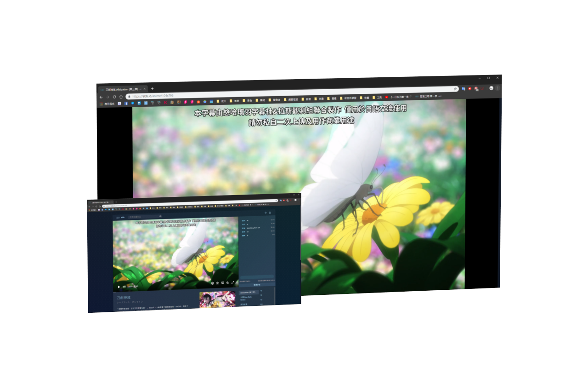
Task: Select the 刀劍神域 Alicization tab in the large window
Action: tap(123, 89)
